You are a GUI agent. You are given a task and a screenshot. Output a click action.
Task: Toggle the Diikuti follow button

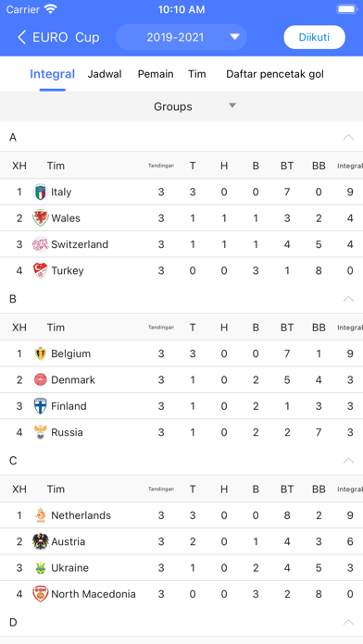(315, 37)
